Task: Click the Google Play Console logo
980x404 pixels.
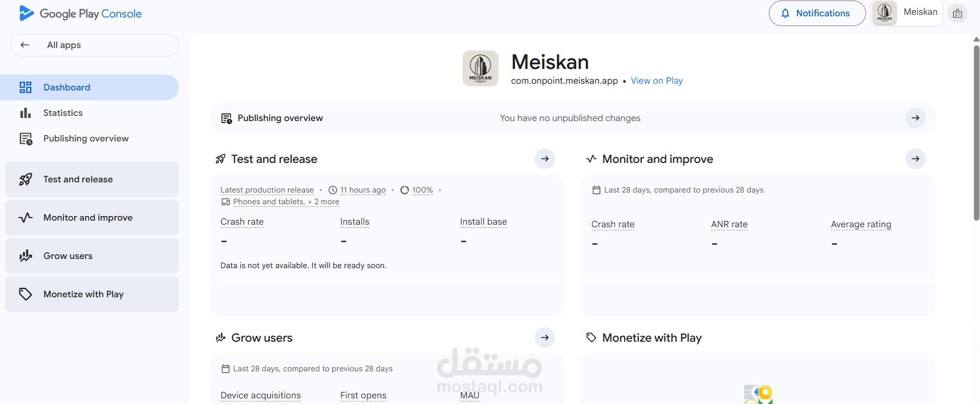Action: (x=80, y=14)
